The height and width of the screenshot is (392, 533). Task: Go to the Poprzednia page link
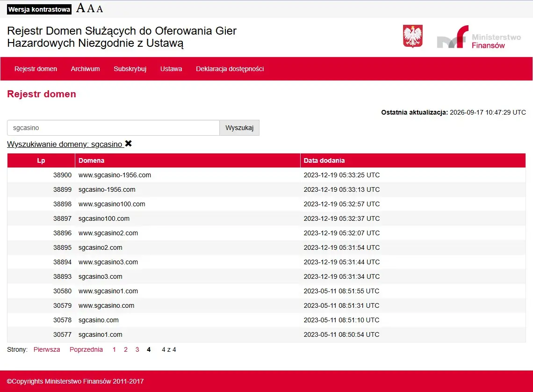(x=86, y=349)
